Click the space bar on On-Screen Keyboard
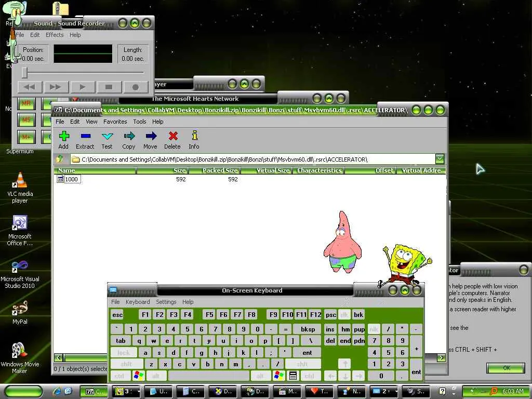Screen dimensions: 532x399 [x=209, y=376]
